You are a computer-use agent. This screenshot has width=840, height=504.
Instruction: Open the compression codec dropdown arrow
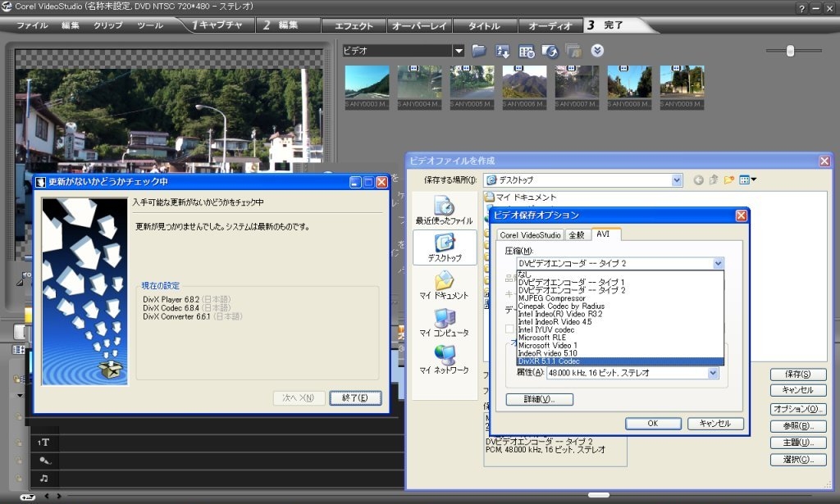click(x=718, y=264)
